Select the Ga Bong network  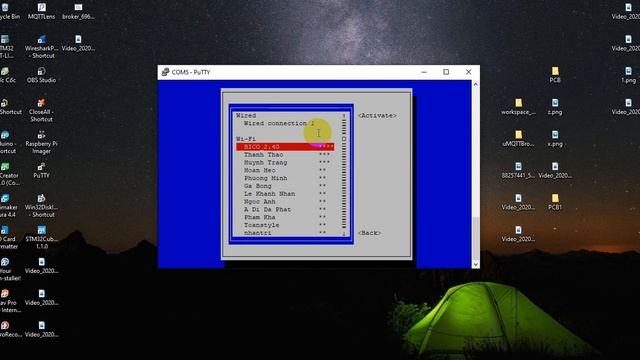coord(285,186)
